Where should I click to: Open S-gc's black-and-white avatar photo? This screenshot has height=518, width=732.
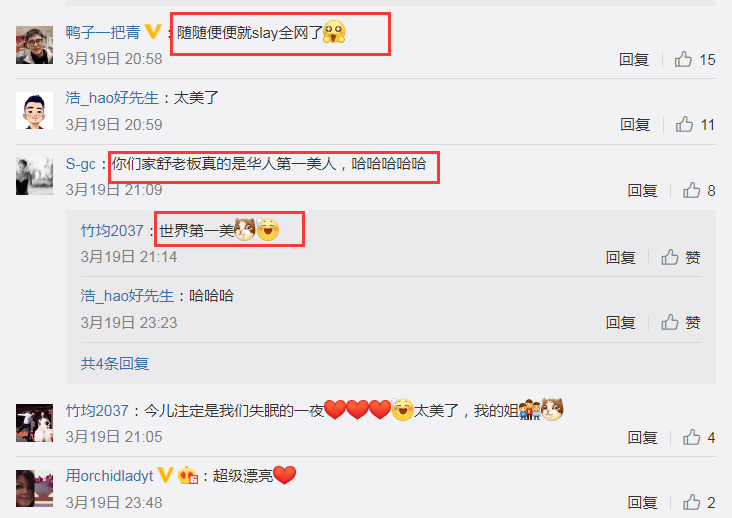pos(35,176)
